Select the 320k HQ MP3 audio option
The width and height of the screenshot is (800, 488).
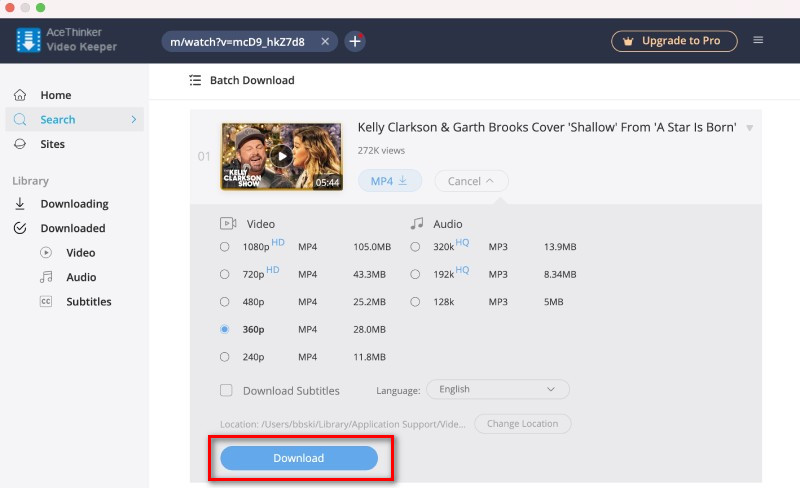click(x=415, y=247)
